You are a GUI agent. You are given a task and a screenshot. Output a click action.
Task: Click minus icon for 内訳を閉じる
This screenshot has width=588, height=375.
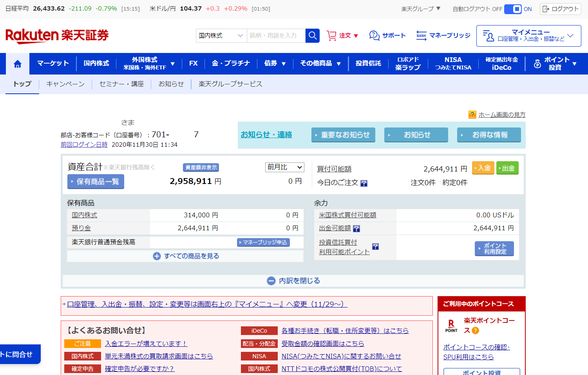pos(271,281)
